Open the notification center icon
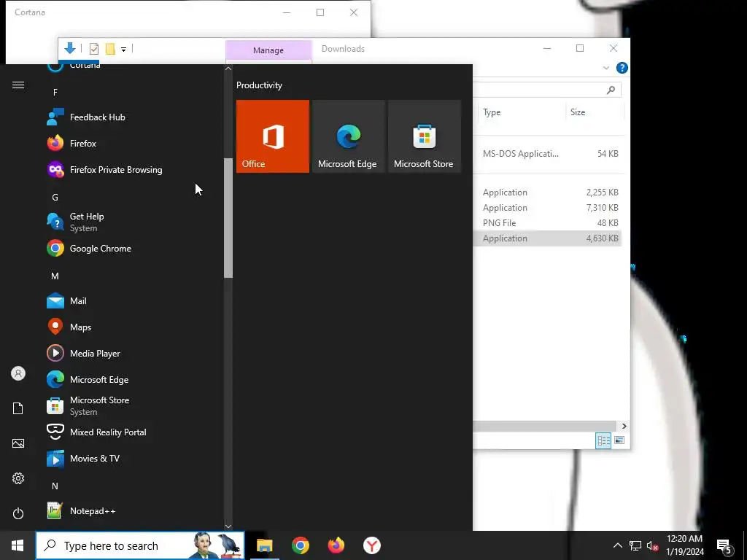Viewport: 747px width, 560px height. (x=724, y=546)
